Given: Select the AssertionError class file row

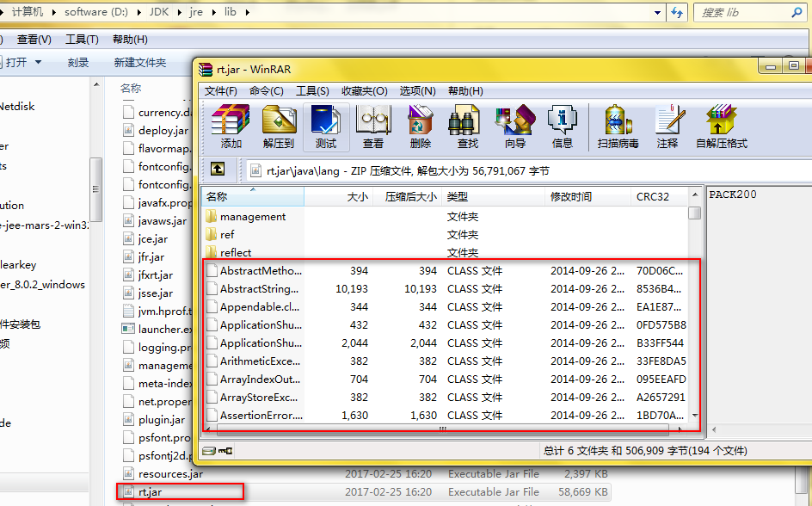Looking at the screenshot, I should tap(446, 416).
